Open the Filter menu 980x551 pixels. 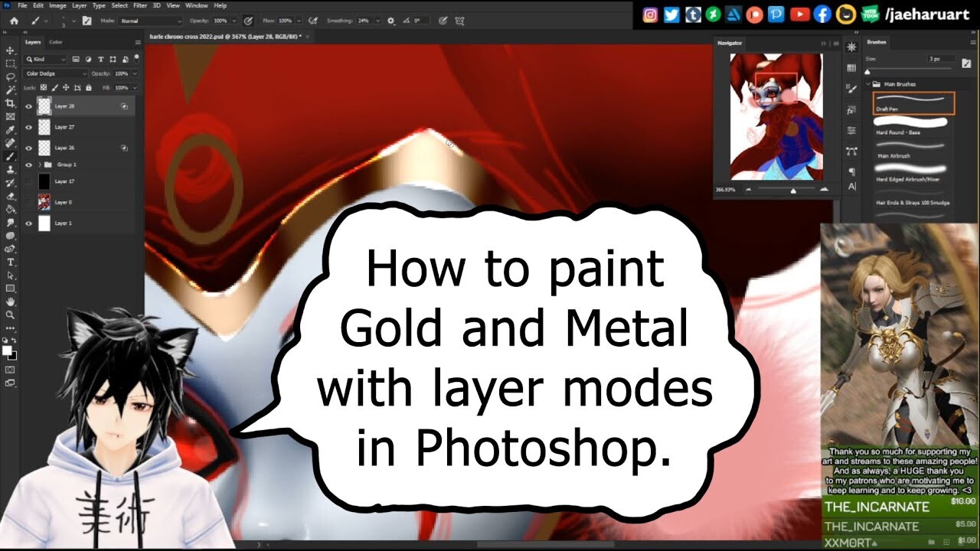pyautogui.click(x=139, y=5)
